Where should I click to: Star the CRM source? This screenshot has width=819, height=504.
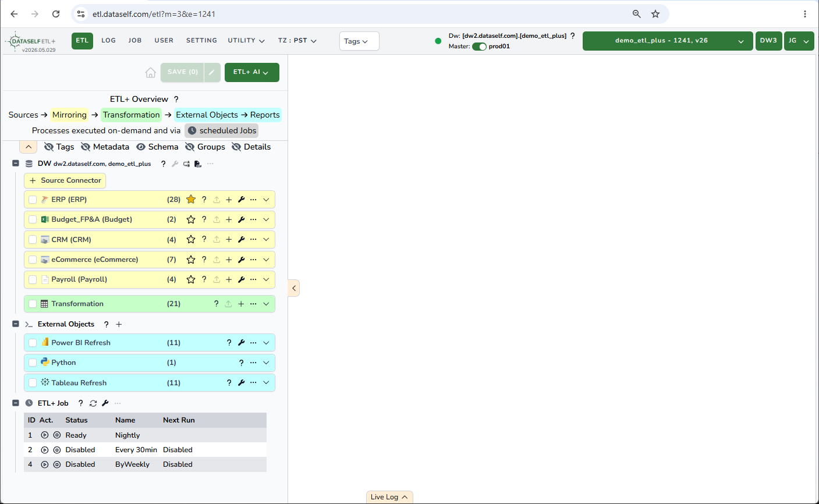pos(191,240)
